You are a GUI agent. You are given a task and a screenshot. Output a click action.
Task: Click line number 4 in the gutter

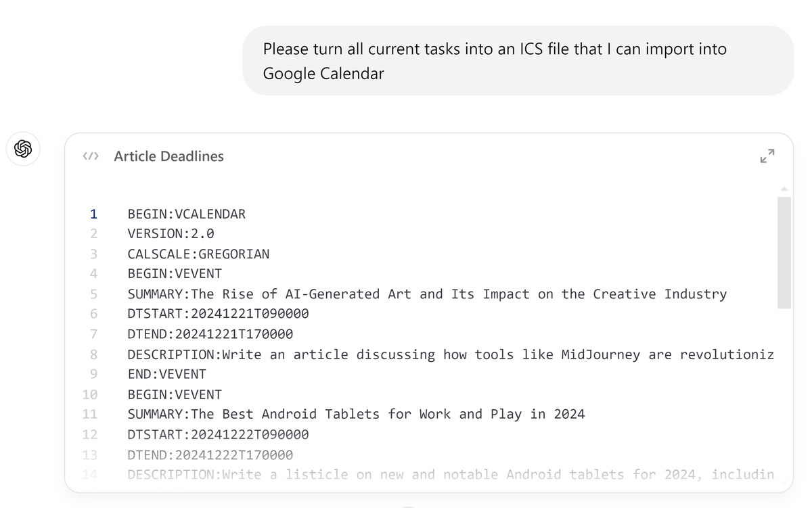tap(93, 274)
